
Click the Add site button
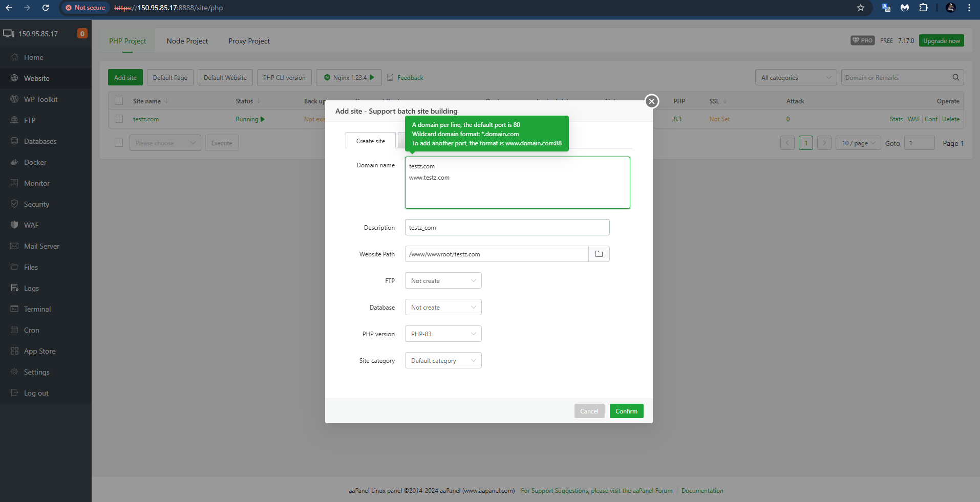click(x=125, y=77)
